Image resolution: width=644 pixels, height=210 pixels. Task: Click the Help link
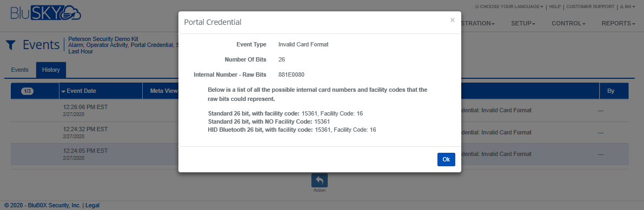[555, 7]
